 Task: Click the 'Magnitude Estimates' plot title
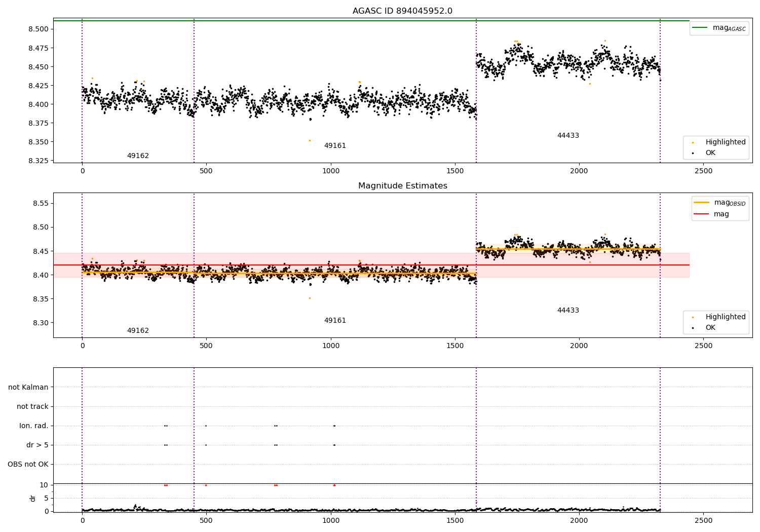coord(402,186)
